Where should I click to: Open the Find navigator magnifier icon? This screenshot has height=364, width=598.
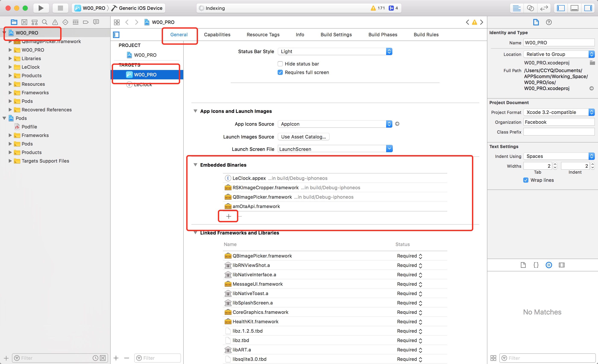tap(45, 22)
